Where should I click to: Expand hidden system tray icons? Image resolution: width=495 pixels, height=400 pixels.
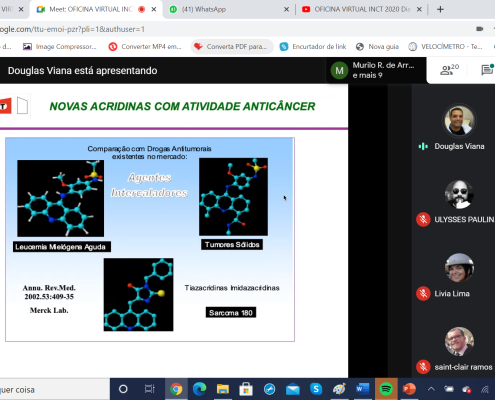(x=431, y=389)
